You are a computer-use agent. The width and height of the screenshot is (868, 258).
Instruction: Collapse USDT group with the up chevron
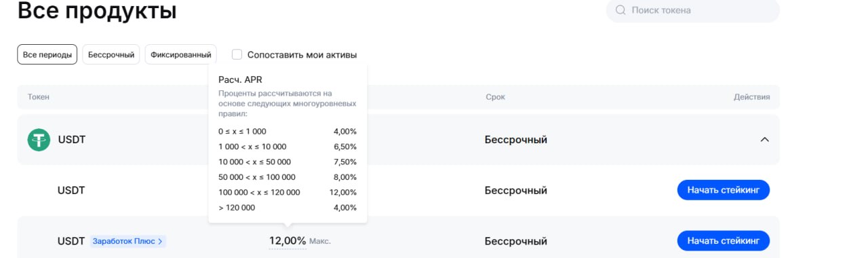pos(764,140)
